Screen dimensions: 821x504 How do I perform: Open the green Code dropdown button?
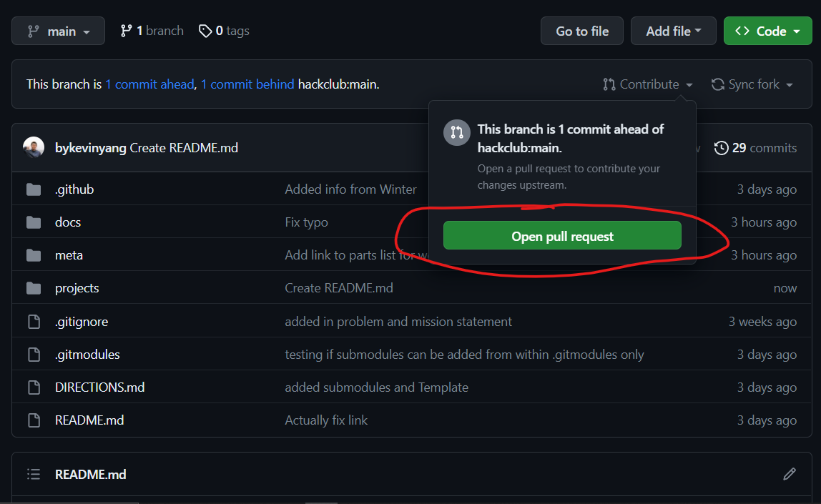(767, 31)
